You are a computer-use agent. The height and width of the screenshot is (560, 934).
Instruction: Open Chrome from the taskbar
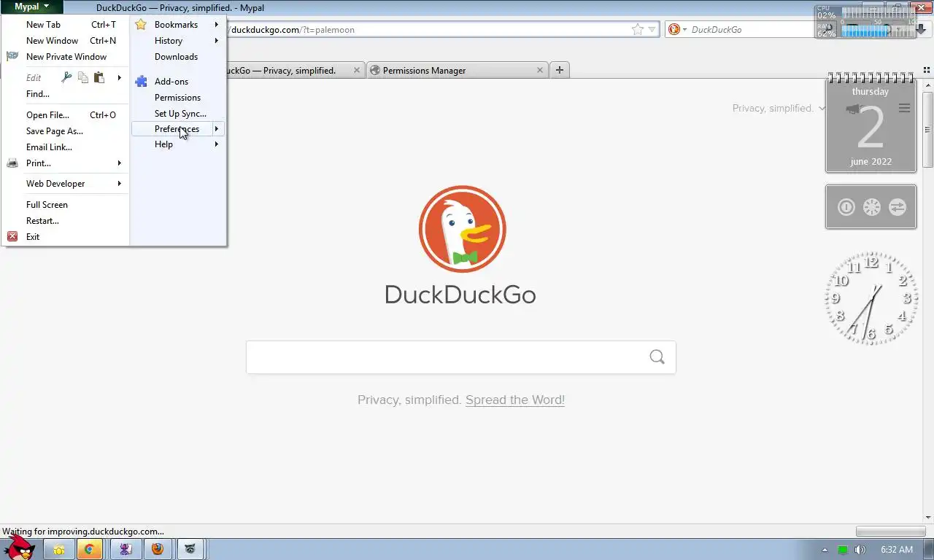point(90,549)
